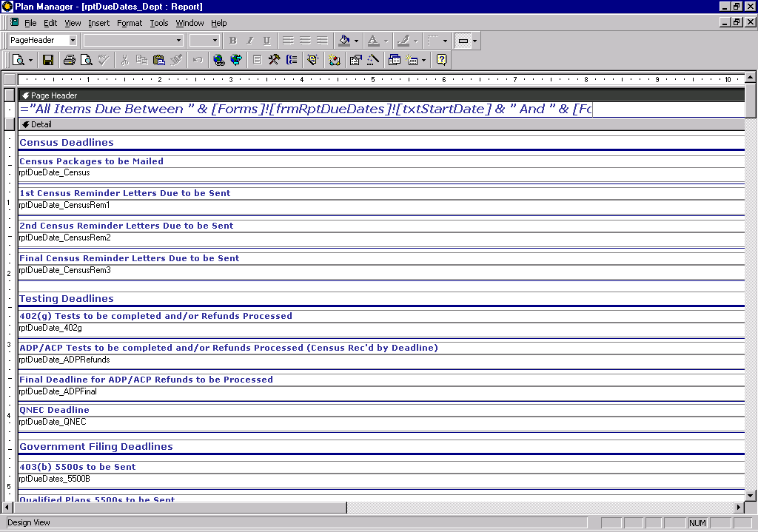Image resolution: width=758 pixels, height=532 pixels.
Task: Open the Sorting and Grouping dialog
Action: [x=292, y=60]
